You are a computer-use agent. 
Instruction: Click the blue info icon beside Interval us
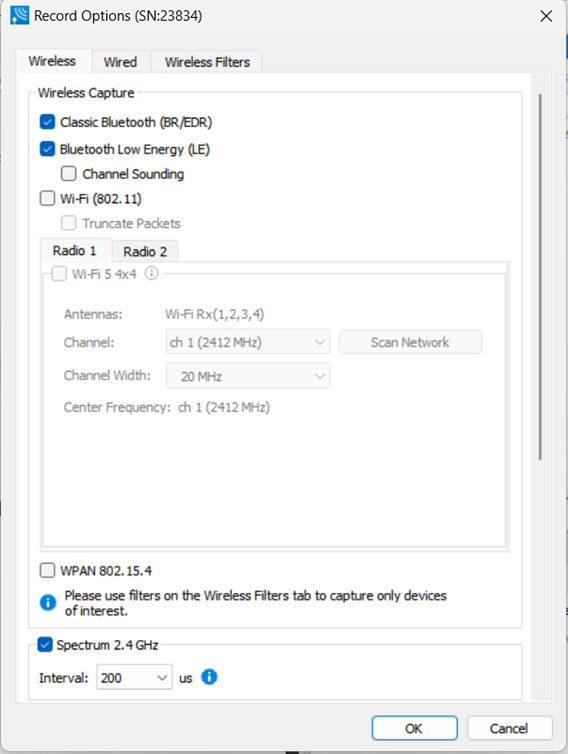point(209,677)
